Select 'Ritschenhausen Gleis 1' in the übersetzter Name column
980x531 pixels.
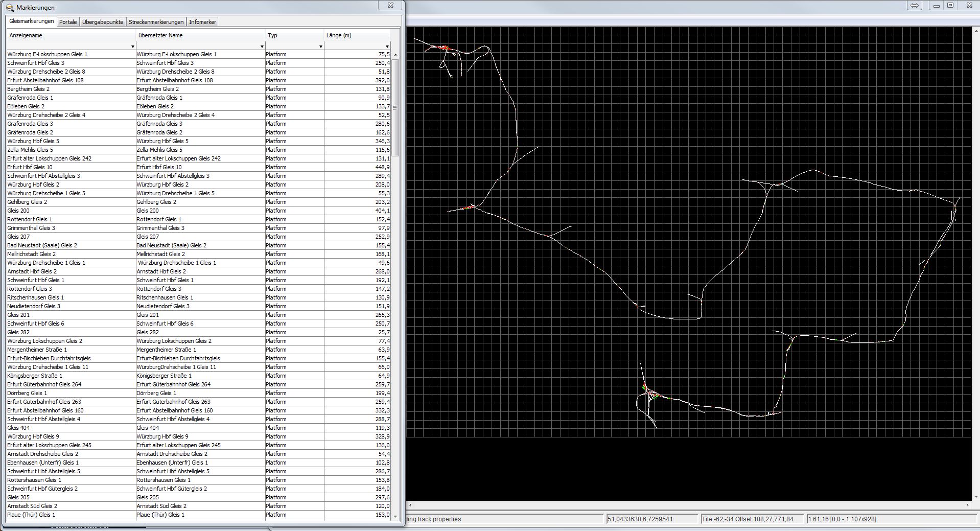[x=165, y=297]
